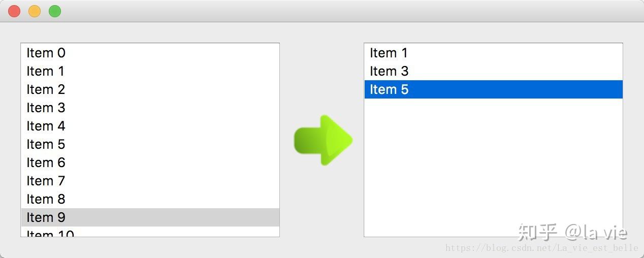Minimize window with the yellow button
The height and width of the screenshot is (258, 644).
click(x=35, y=11)
